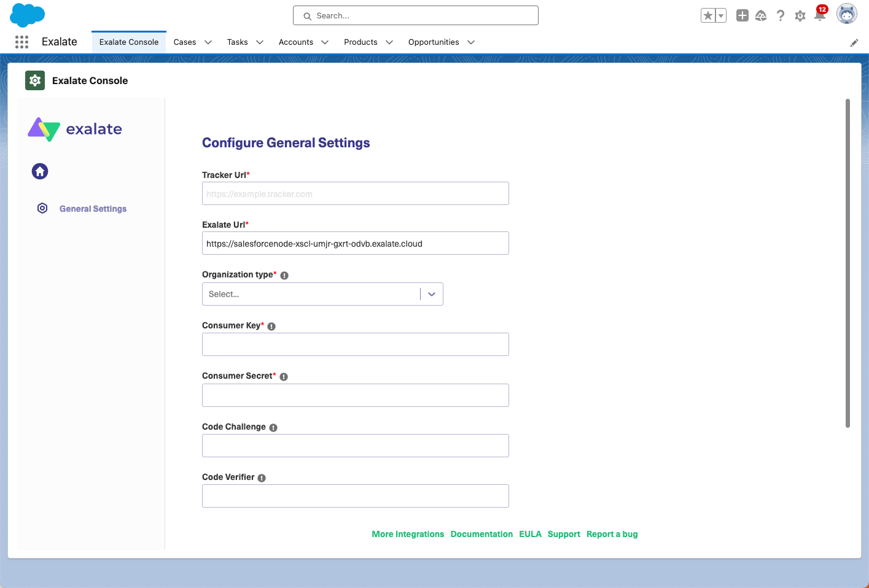Image resolution: width=869 pixels, height=588 pixels.
Task: Click the Code Challenge input field
Action: click(356, 446)
